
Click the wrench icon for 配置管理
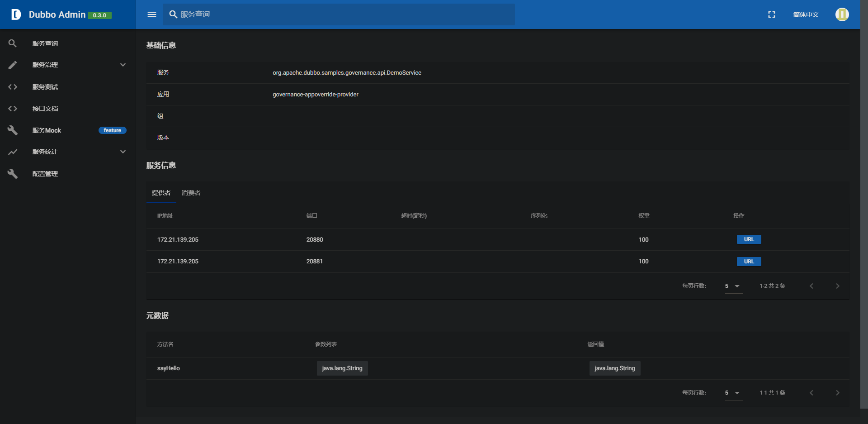(13, 174)
